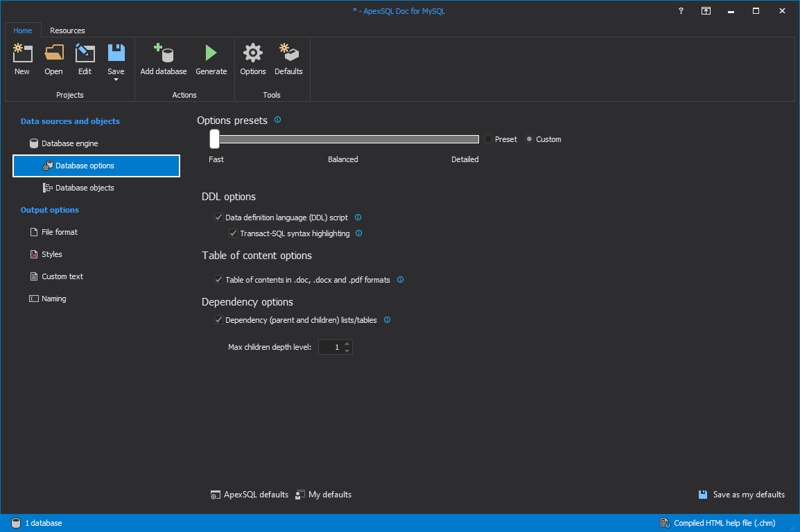
Task: Increase Max children depth level with up arrow
Action: [347, 344]
